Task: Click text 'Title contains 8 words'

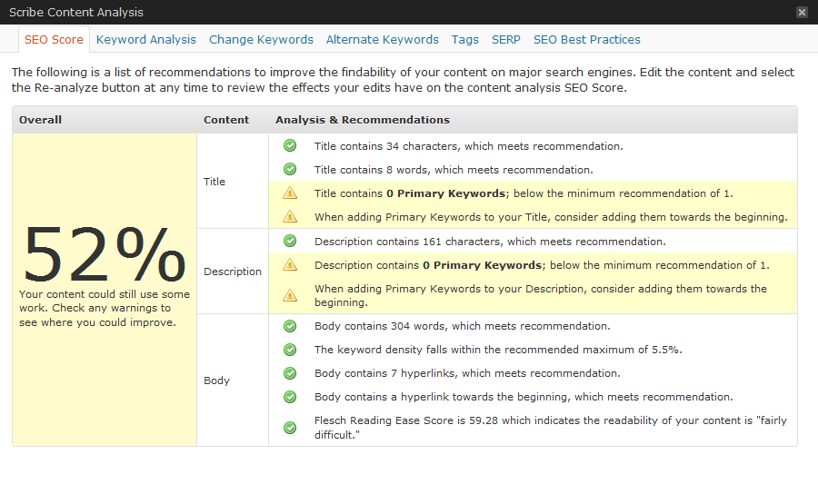Action: (371, 170)
